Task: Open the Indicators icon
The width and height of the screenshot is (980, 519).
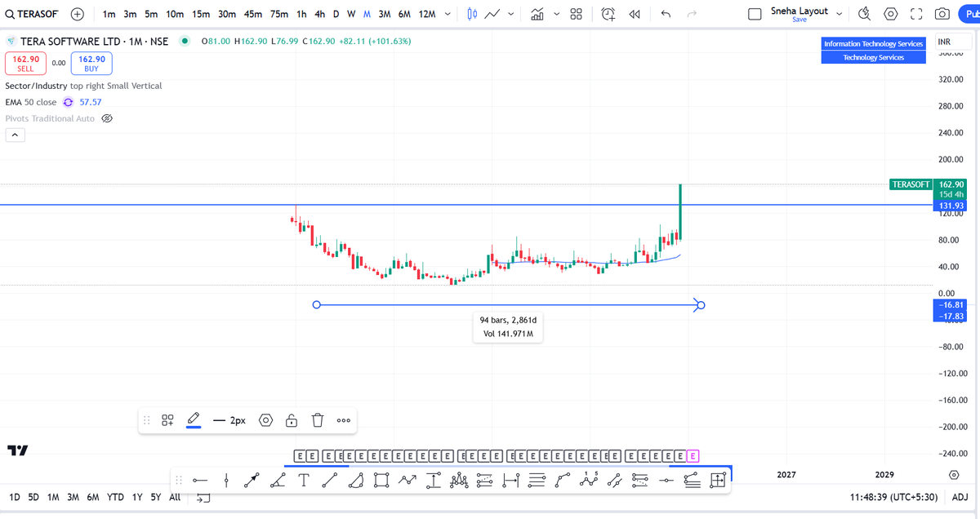Action: click(537, 15)
